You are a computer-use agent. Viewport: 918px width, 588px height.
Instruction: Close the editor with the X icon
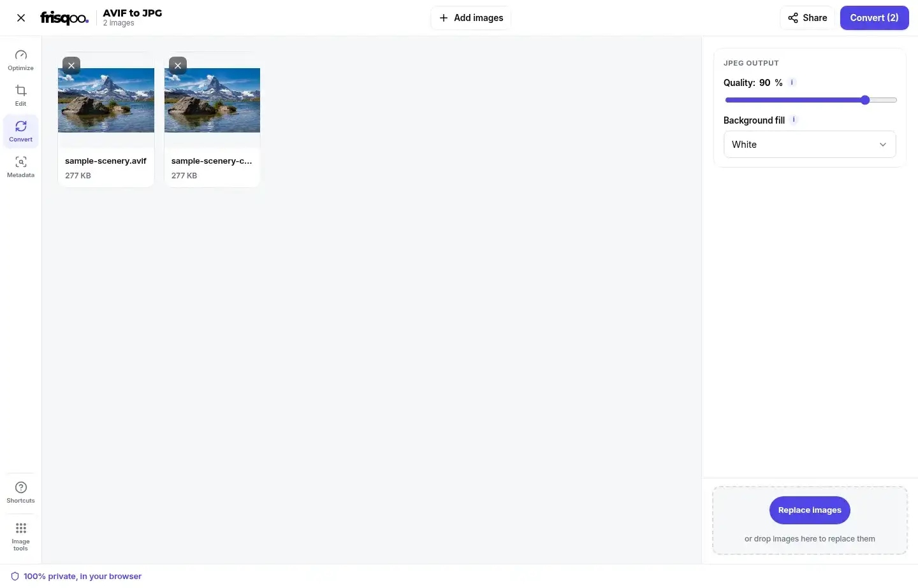tap(21, 18)
